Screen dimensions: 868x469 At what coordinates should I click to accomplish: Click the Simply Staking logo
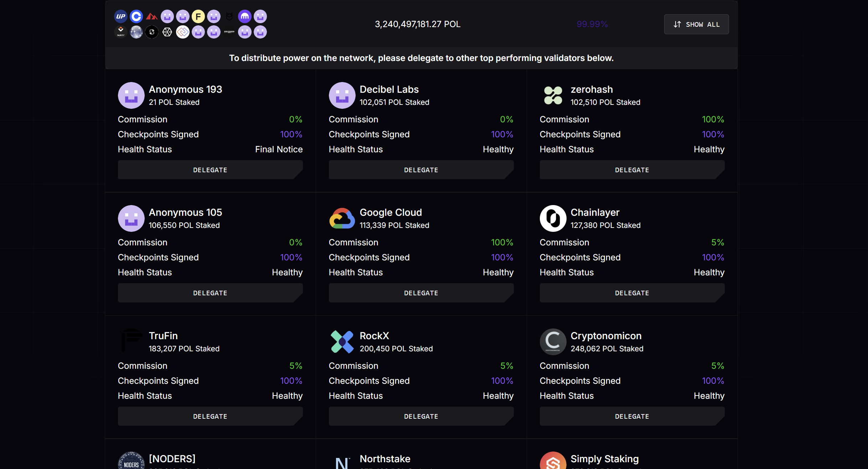[553, 460]
